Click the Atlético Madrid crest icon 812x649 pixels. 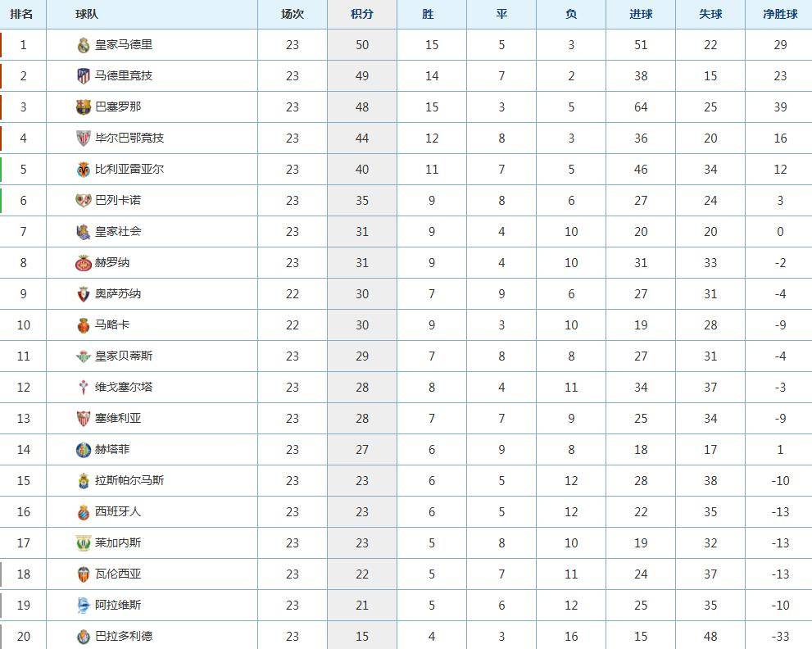click(84, 76)
